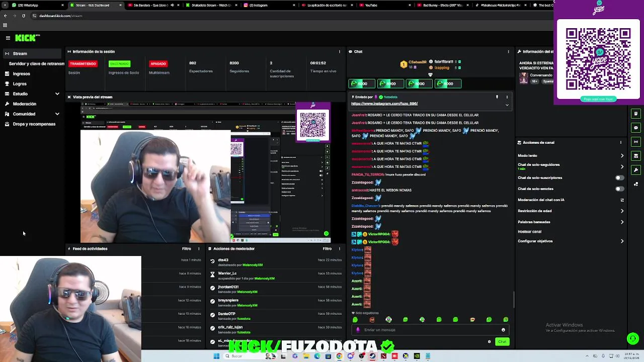Click Warrior_Lc in moderator actions
644x362 pixels.
click(227, 274)
